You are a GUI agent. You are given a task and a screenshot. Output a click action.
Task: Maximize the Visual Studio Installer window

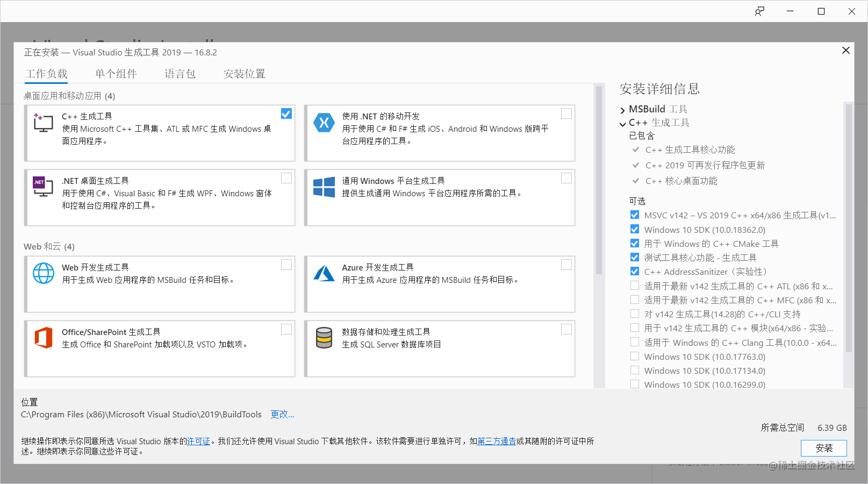[821, 11]
